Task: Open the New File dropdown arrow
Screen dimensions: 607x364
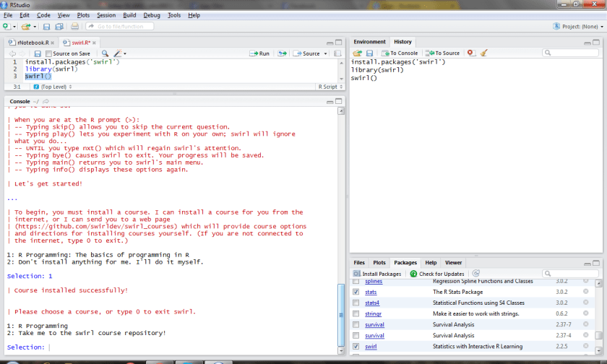Action: tap(14, 27)
